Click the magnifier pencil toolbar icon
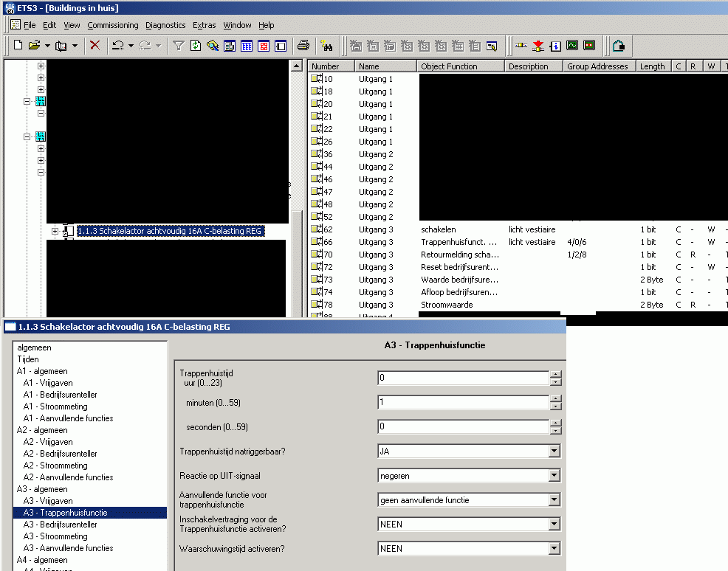 pyautogui.click(x=213, y=46)
